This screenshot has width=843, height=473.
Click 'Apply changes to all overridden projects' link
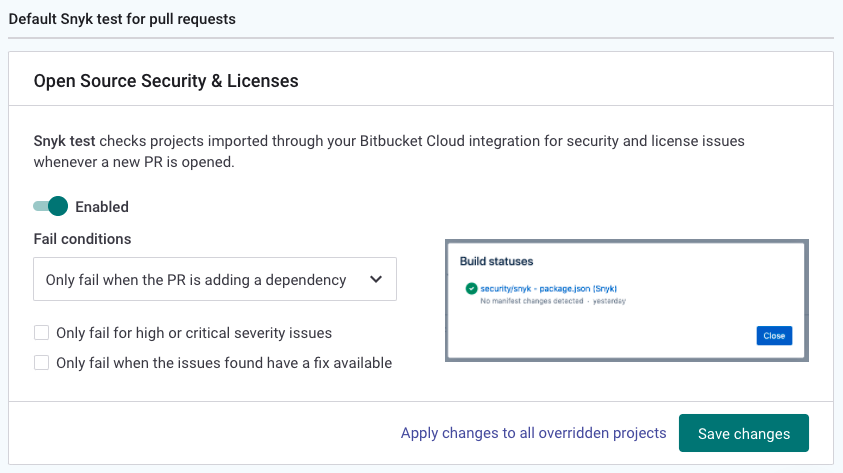pos(533,433)
